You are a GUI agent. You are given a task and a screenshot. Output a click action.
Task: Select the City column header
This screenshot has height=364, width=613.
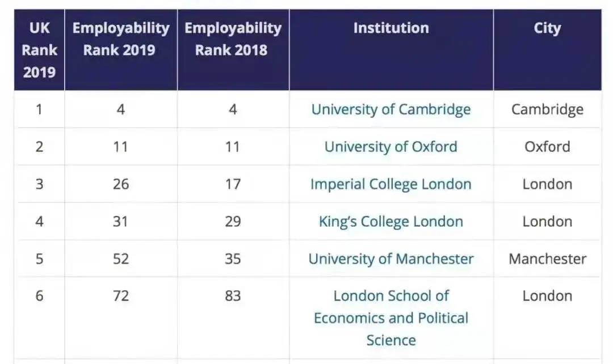click(x=547, y=50)
